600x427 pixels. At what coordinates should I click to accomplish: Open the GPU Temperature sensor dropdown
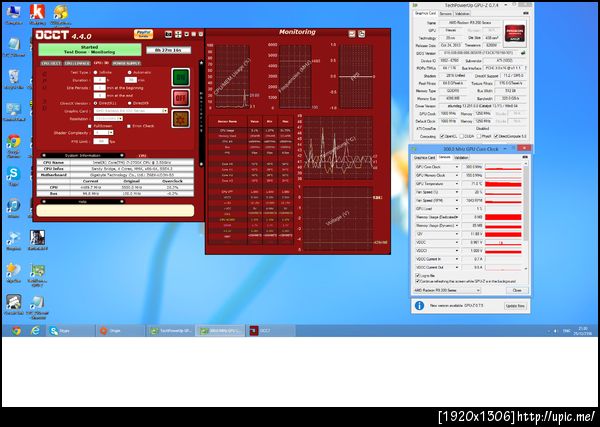point(456,184)
